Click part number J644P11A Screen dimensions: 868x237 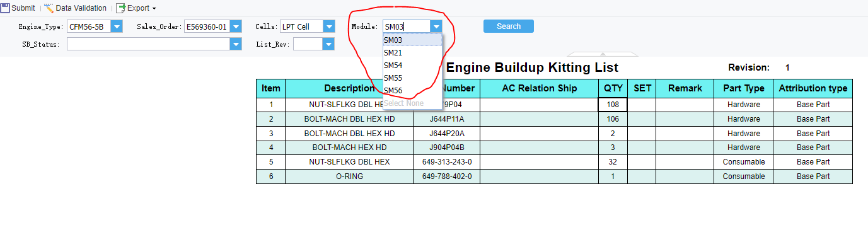pyautogui.click(x=447, y=119)
